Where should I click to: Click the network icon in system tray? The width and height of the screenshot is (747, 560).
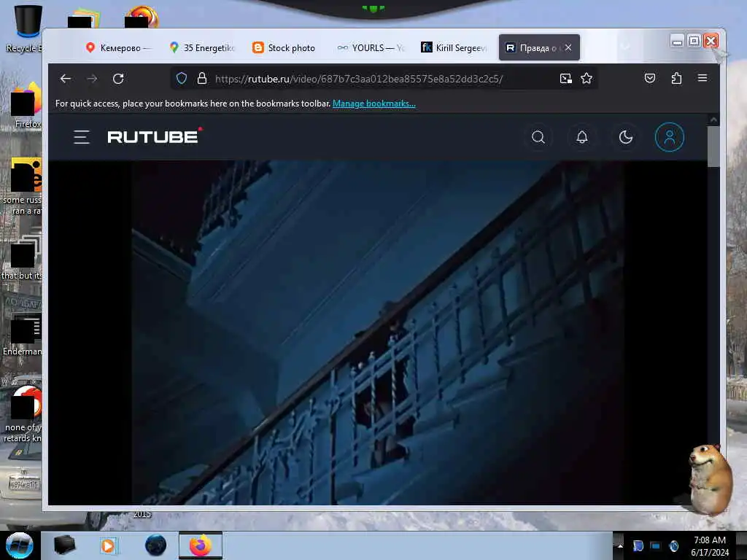click(656, 545)
